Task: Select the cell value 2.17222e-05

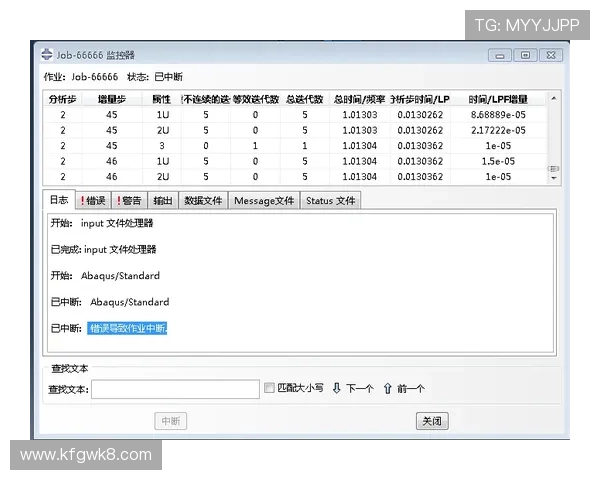Action: 498,130
